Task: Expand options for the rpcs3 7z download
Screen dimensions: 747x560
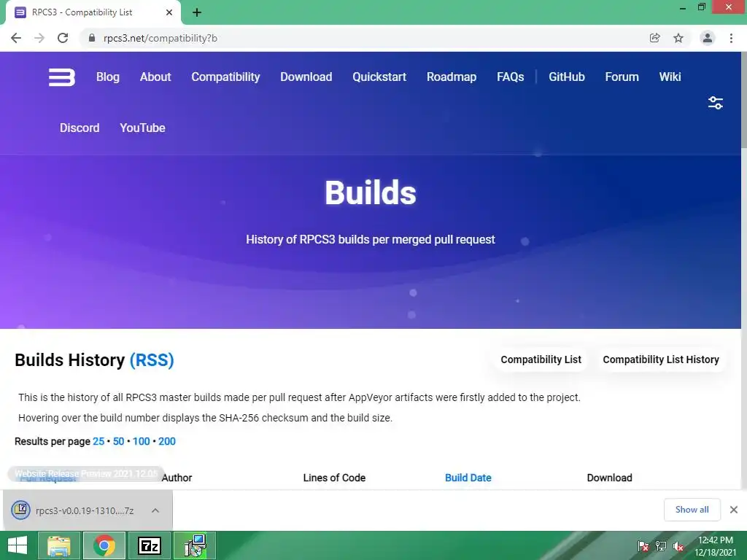Action: tap(155, 510)
